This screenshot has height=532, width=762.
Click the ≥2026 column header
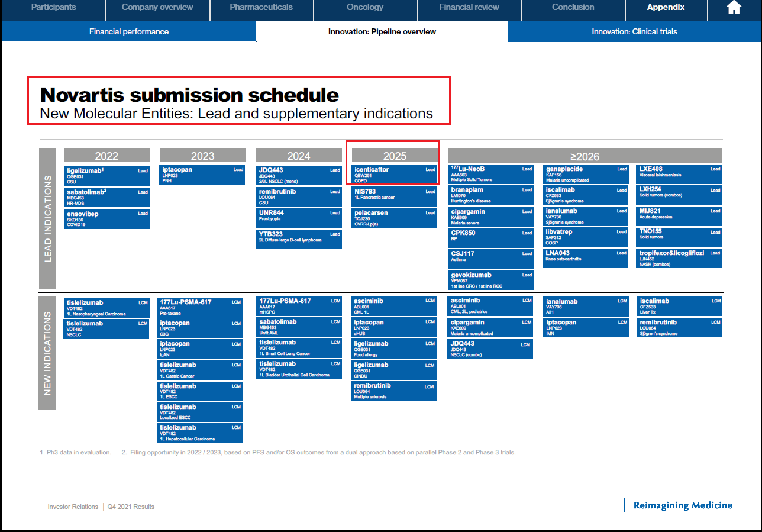(585, 156)
